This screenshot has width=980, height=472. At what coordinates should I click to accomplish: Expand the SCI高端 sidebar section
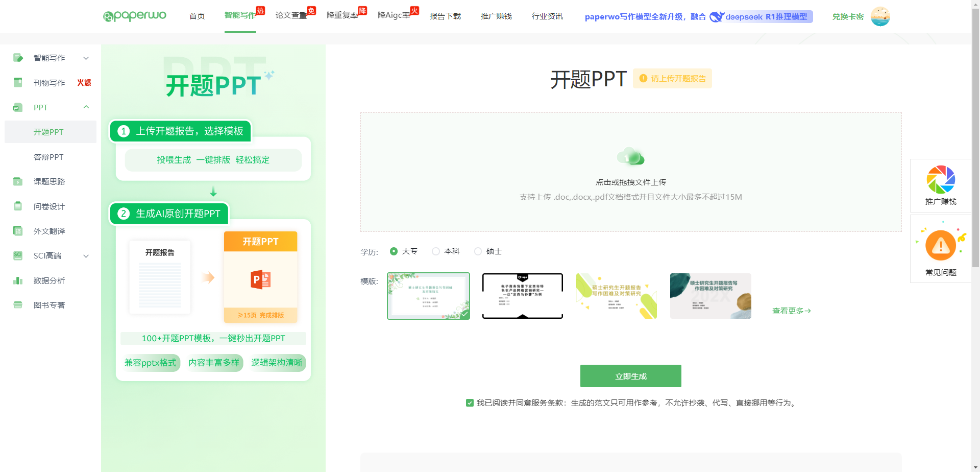[86, 256]
